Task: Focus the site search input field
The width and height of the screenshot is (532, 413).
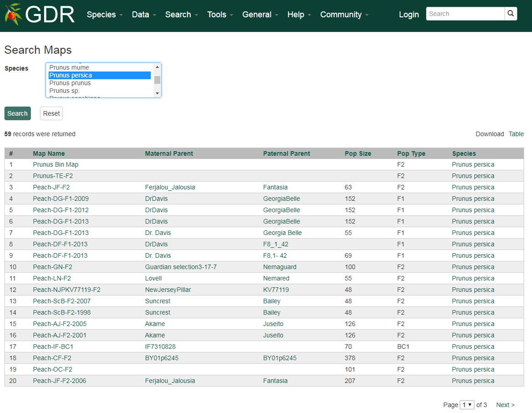Action: click(465, 14)
